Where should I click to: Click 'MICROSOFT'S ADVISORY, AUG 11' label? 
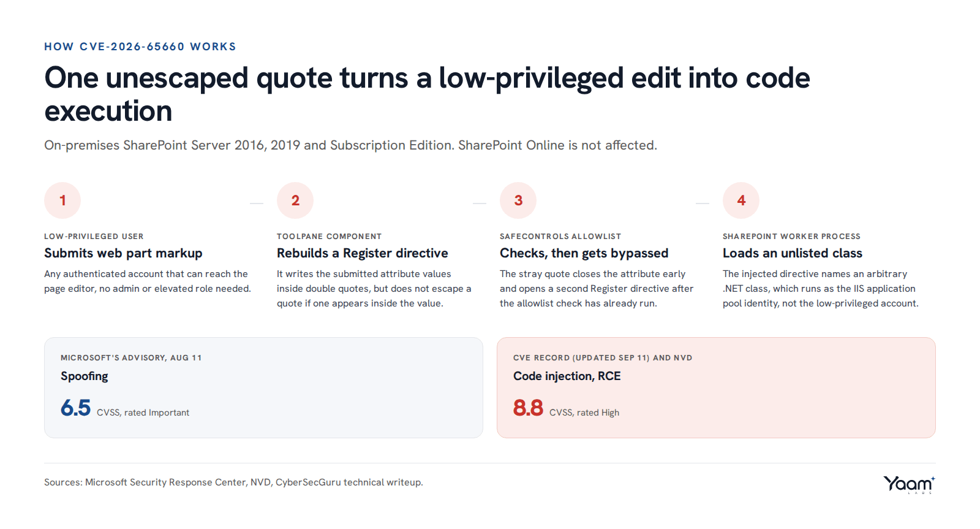pos(131,358)
